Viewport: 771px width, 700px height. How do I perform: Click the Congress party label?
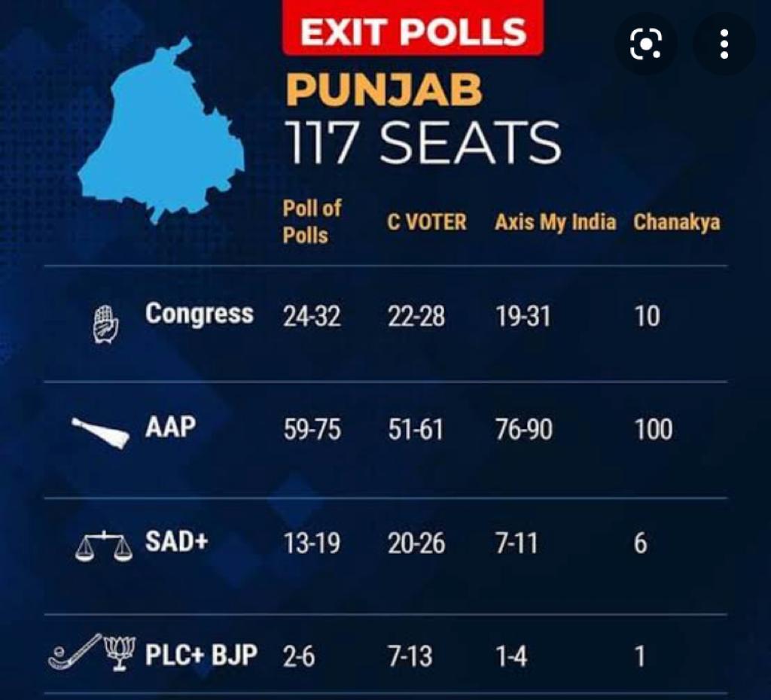click(200, 313)
